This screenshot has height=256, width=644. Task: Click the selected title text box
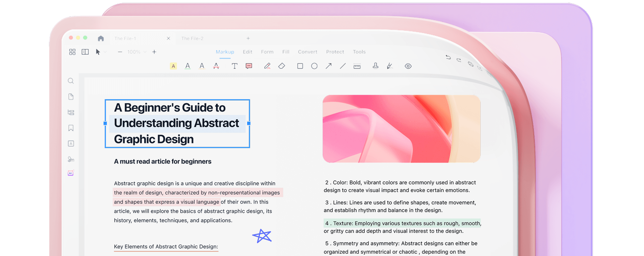click(177, 123)
